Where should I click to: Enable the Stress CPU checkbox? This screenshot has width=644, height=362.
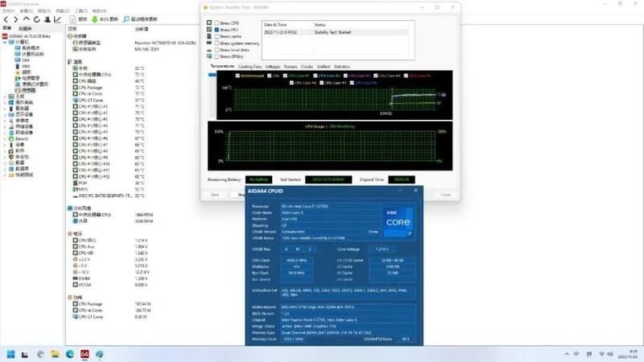pos(217,23)
